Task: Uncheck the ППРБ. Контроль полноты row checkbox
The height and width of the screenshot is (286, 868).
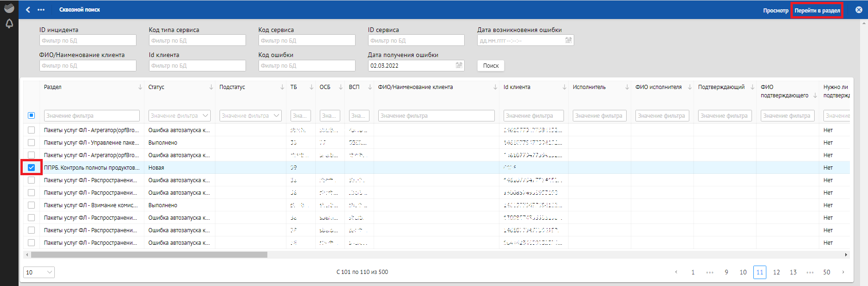Action: 32,168
